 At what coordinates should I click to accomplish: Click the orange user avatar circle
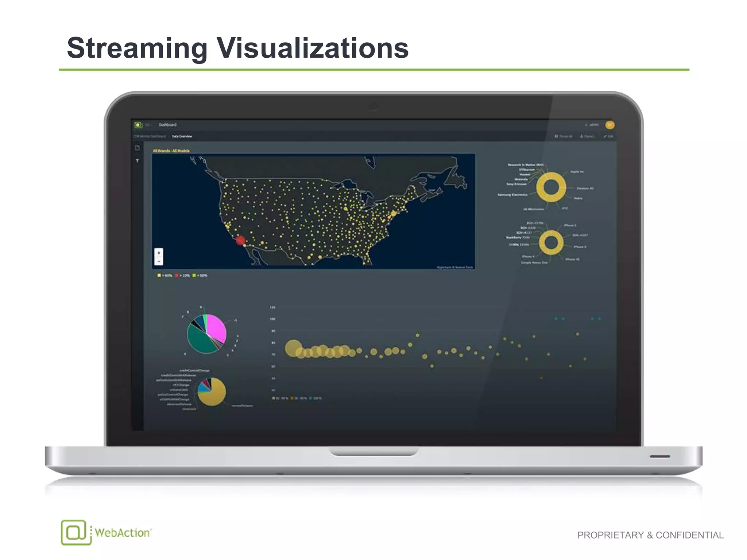pos(610,125)
